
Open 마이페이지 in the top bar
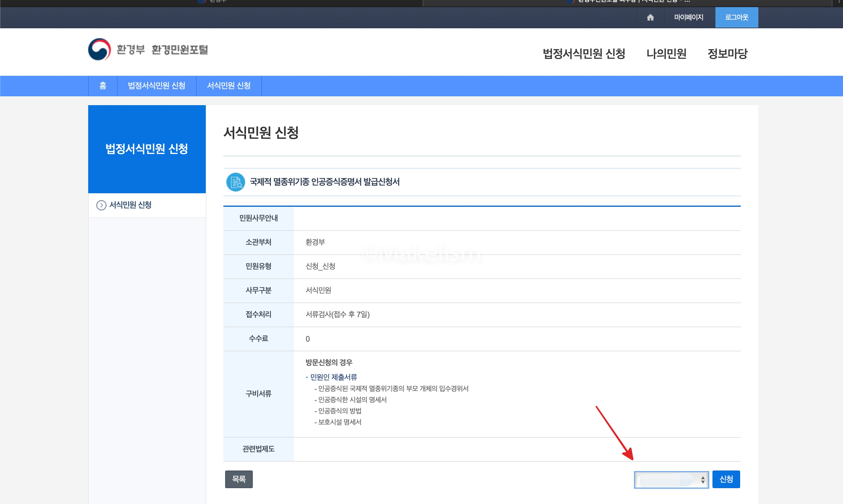click(x=688, y=17)
